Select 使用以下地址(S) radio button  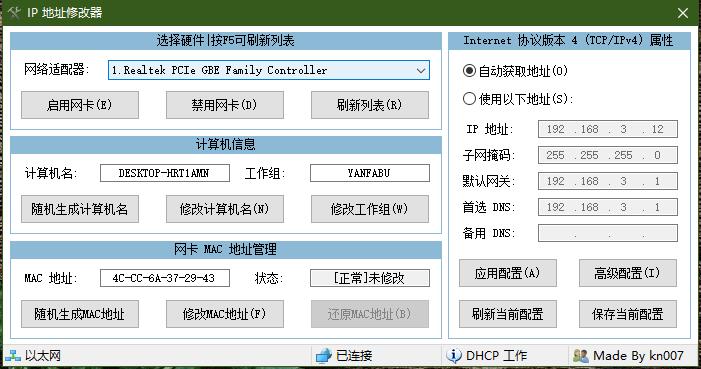(x=469, y=98)
